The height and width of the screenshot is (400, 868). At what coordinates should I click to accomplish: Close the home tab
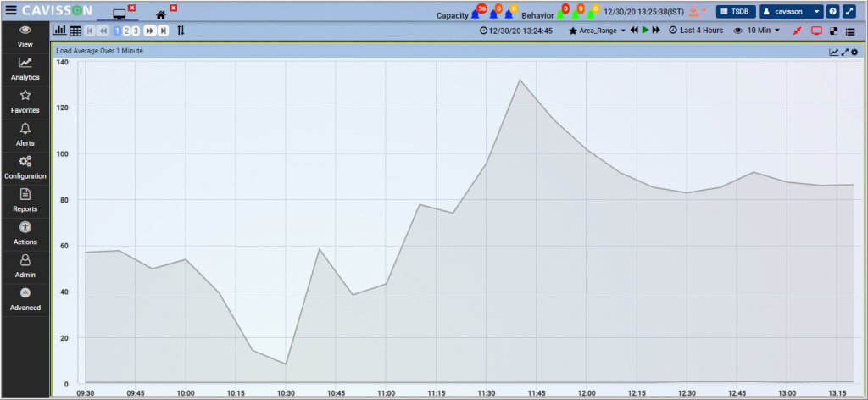coord(173,8)
